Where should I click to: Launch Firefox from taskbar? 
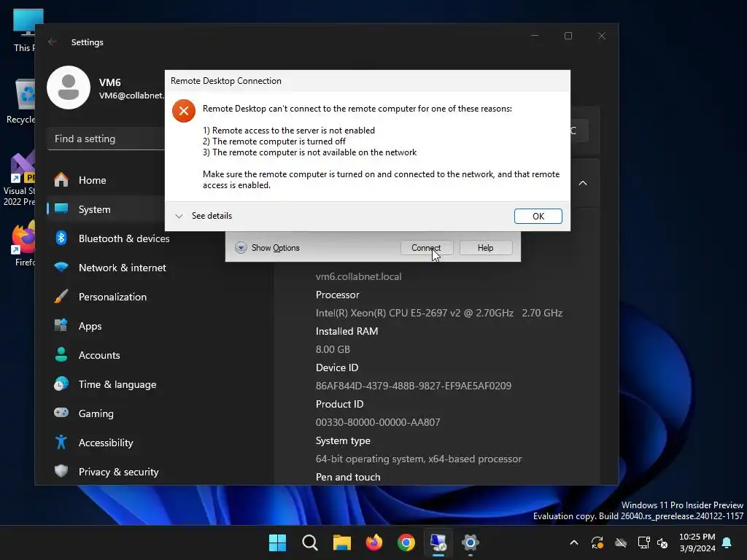[374, 542]
